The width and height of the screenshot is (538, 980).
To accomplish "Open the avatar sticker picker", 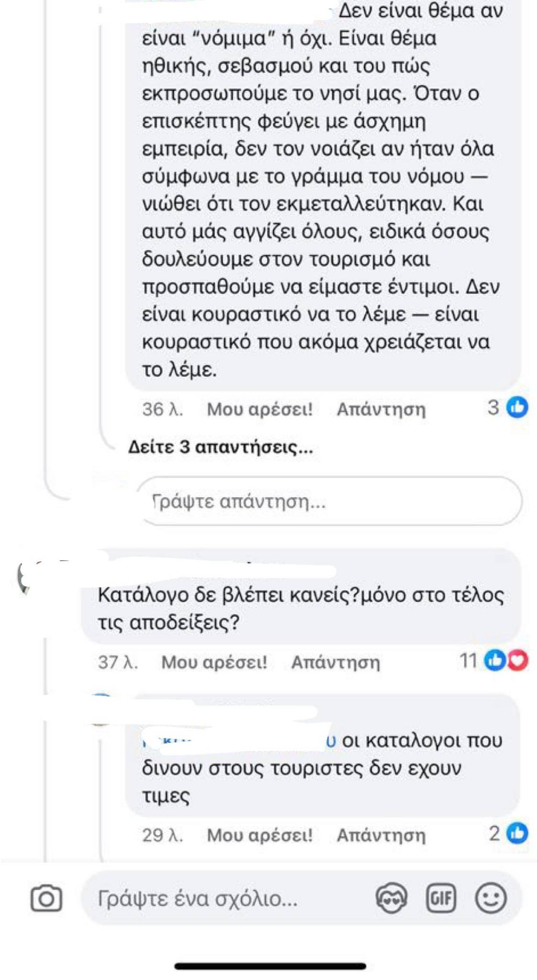I will 392,898.
